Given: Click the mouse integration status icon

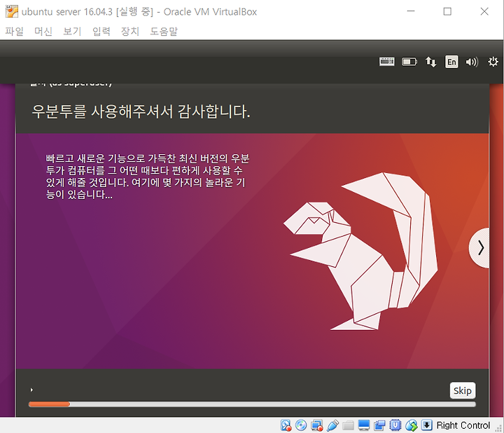Looking at the screenshot, I should 411,425.
